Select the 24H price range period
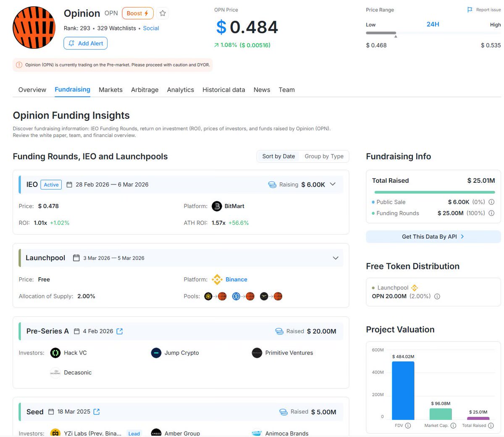The image size is (504, 437). pos(433,24)
